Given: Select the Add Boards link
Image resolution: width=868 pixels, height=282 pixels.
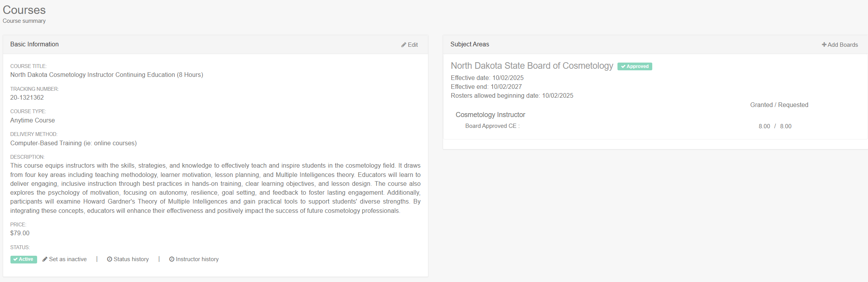Looking at the screenshot, I should tap(842, 45).
